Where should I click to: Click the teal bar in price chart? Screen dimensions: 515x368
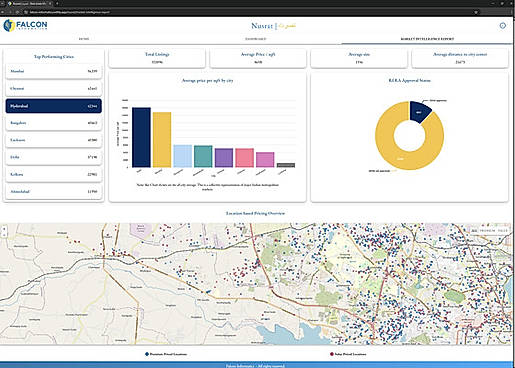tap(203, 156)
